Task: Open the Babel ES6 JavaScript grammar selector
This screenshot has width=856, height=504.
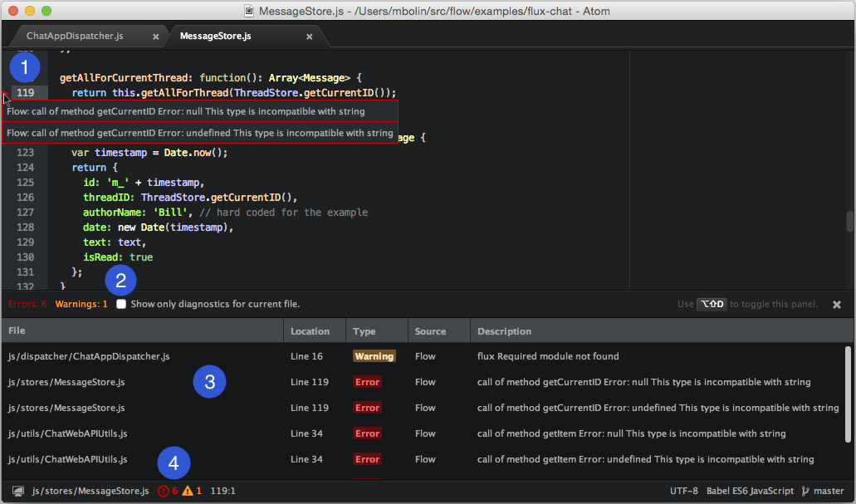Action: coord(750,491)
